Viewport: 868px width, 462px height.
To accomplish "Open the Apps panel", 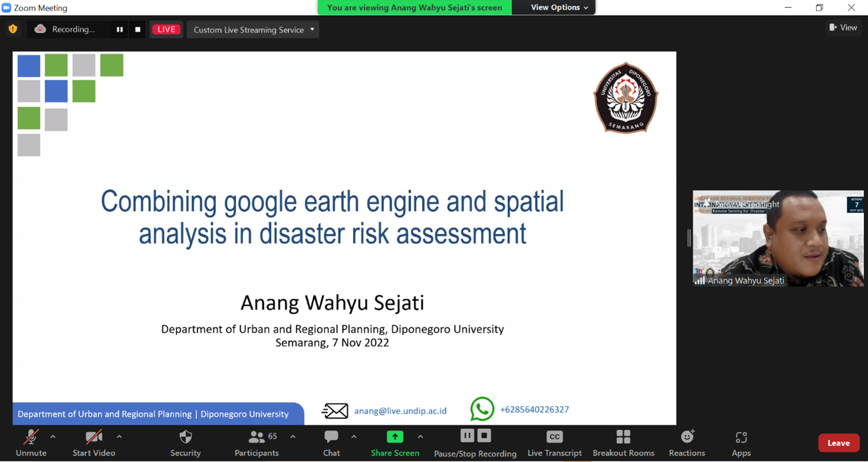I will pos(741,443).
